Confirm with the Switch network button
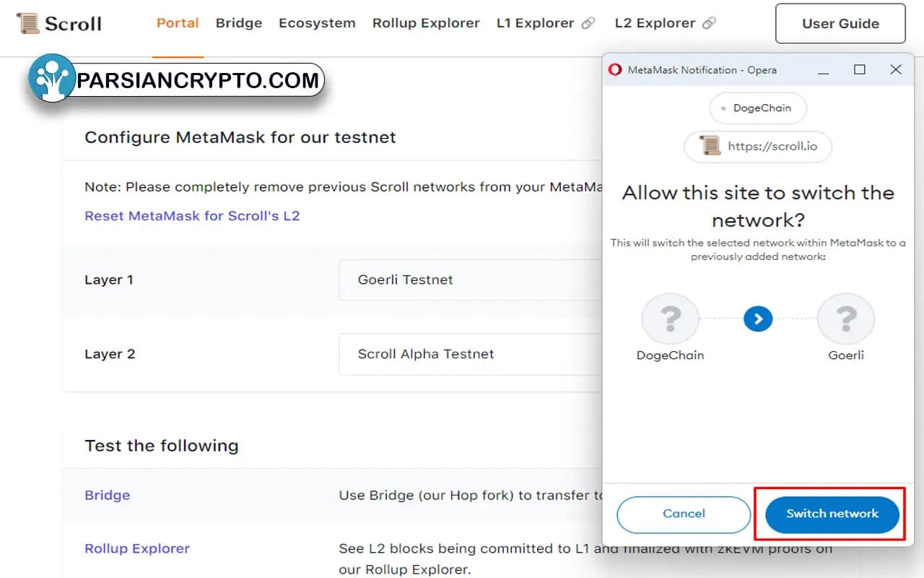The image size is (924, 578). (832, 514)
